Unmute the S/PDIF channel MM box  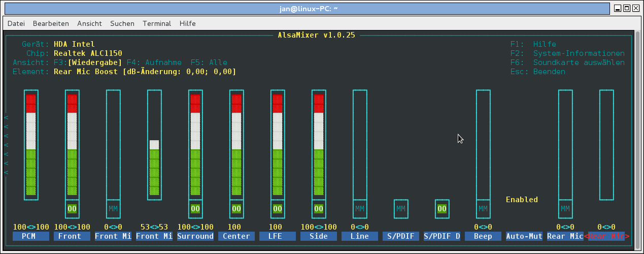[401, 208]
